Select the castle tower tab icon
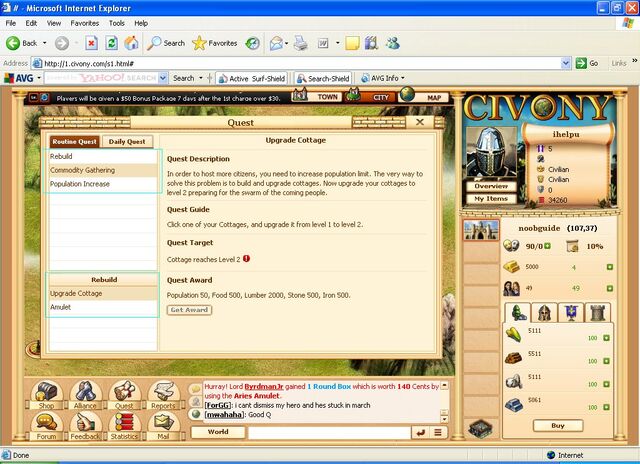 point(598,313)
